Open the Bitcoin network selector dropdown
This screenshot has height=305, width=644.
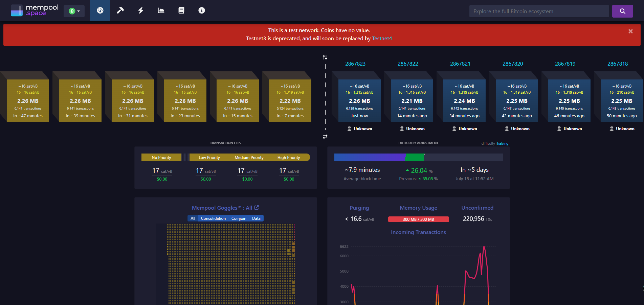pyautogui.click(x=74, y=11)
